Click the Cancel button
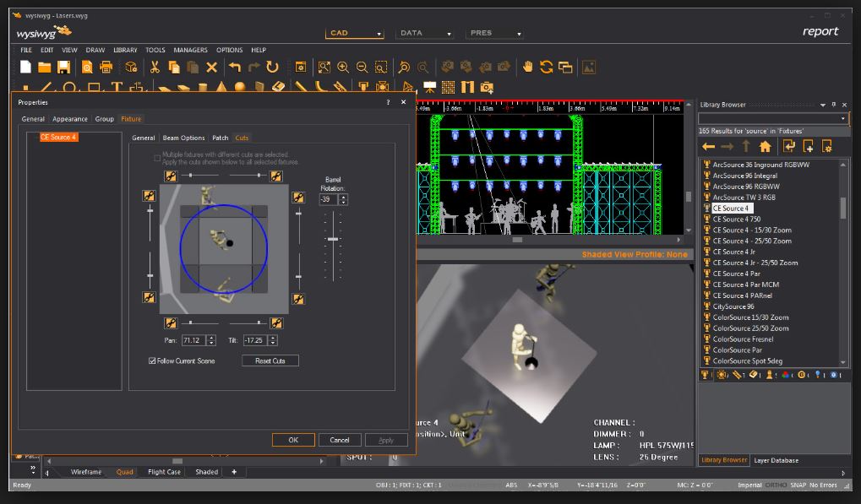 coord(340,440)
